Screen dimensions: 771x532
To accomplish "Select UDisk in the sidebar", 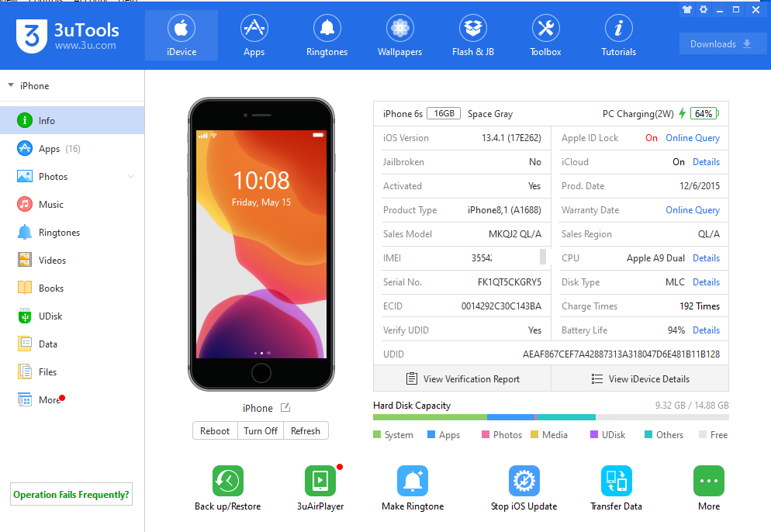I will pyautogui.click(x=72, y=316).
